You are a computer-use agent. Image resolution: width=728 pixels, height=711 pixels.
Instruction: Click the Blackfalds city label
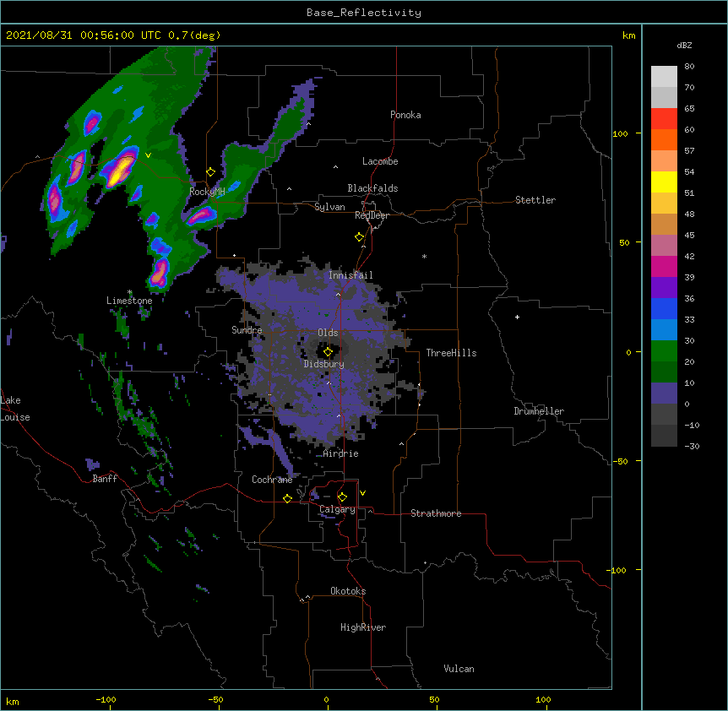pos(372,188)
